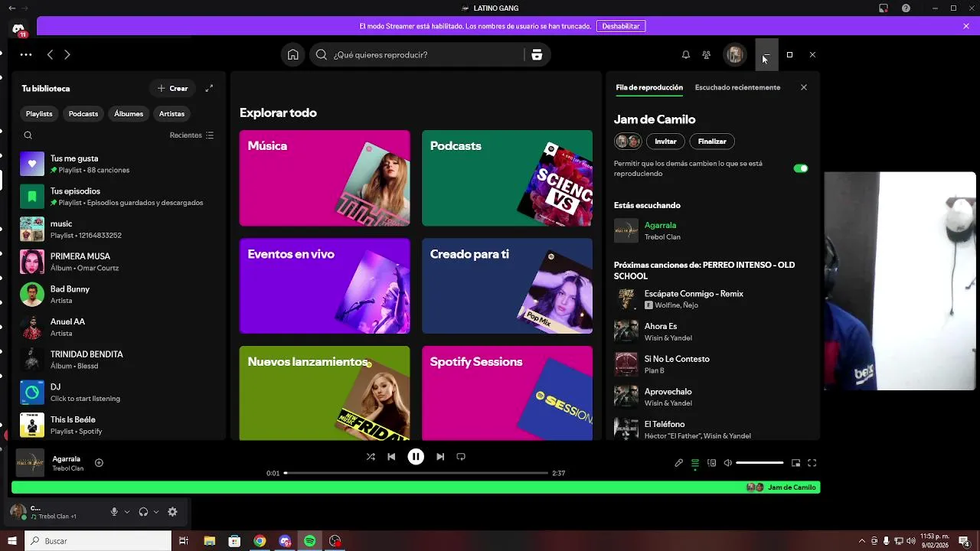Viewport: 980px width, 551px height.
Task: Filter the library by Playlists
Action: [39, 113]
